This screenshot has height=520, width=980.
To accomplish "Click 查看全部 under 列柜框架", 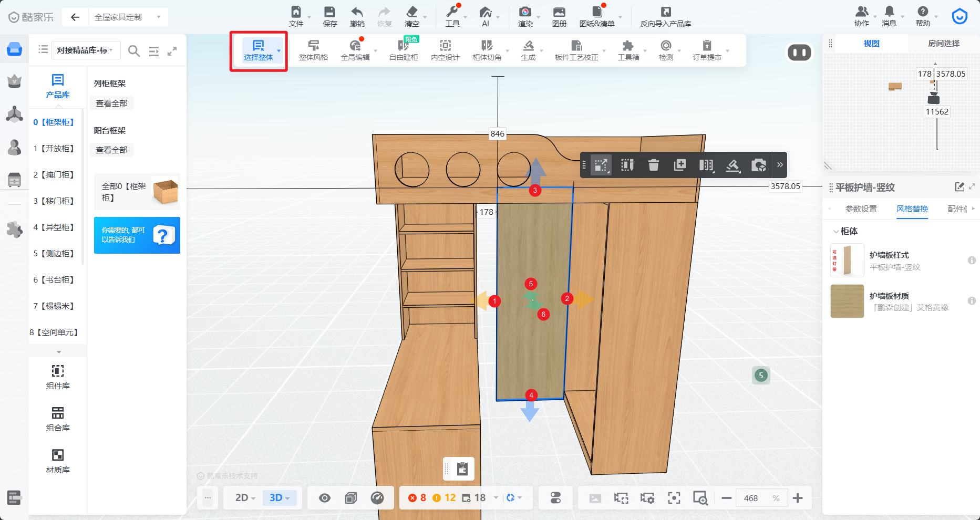I will 111,103.
